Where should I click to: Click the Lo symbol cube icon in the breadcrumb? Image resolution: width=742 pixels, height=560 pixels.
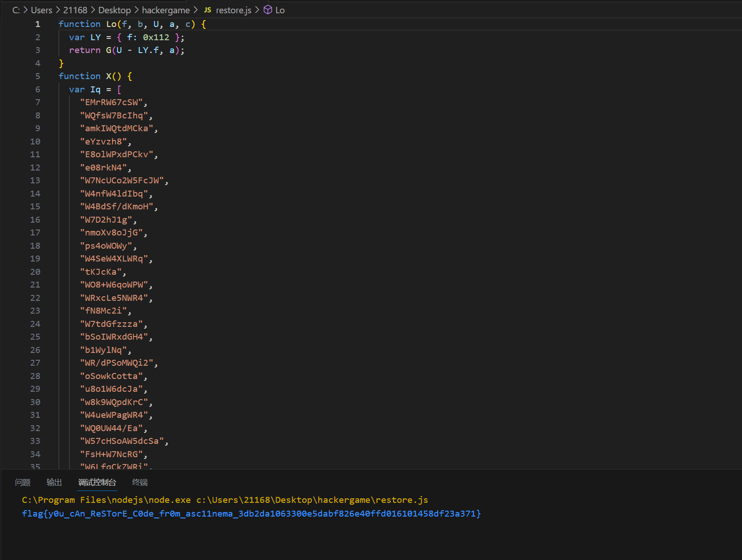pyautogui.click(x=268, y=10)
